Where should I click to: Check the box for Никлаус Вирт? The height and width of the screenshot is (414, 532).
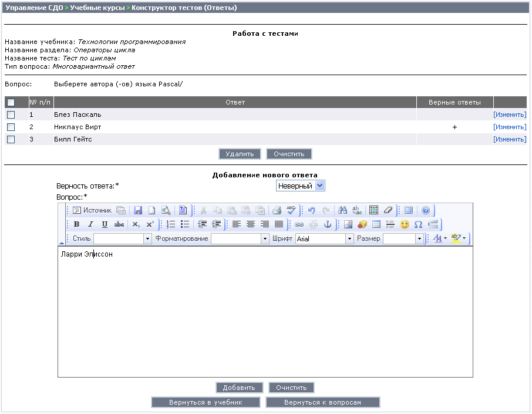click(11, 127)
